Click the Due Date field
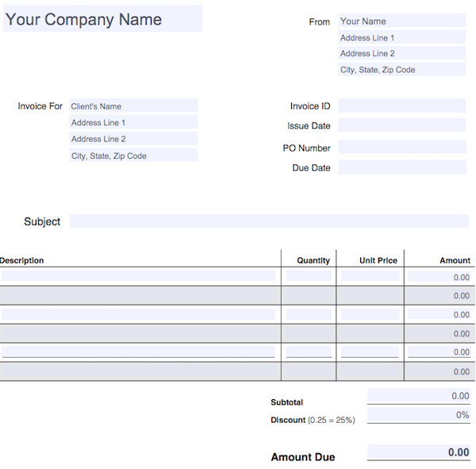This screenshot has width=476, height=469. [401, 167]
